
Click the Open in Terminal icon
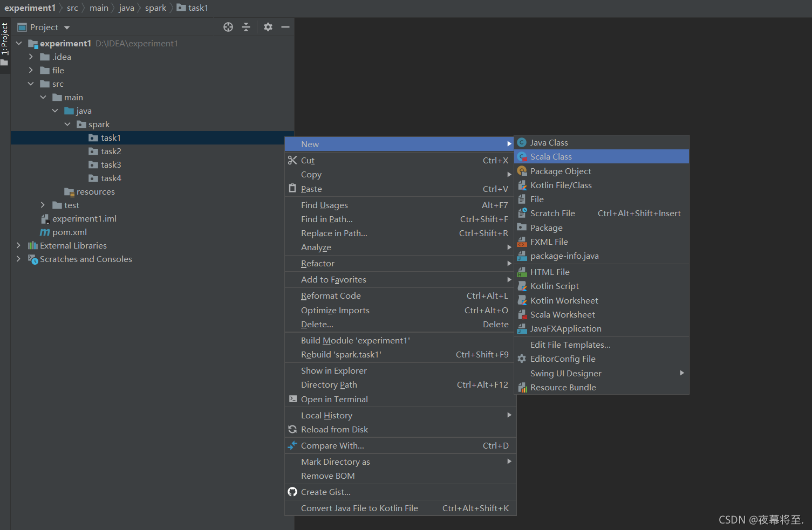(x=292, y=399)
